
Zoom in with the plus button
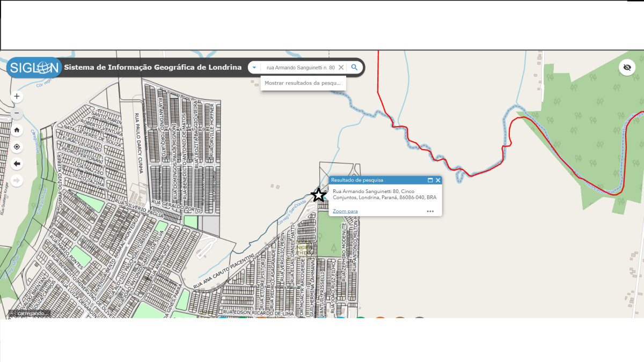[17, 97]
